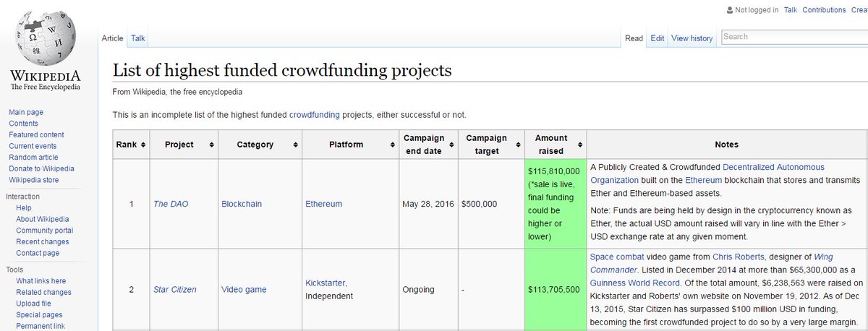Open Help link under Interaction
This screenshot has width=868, height=331.
24,208
